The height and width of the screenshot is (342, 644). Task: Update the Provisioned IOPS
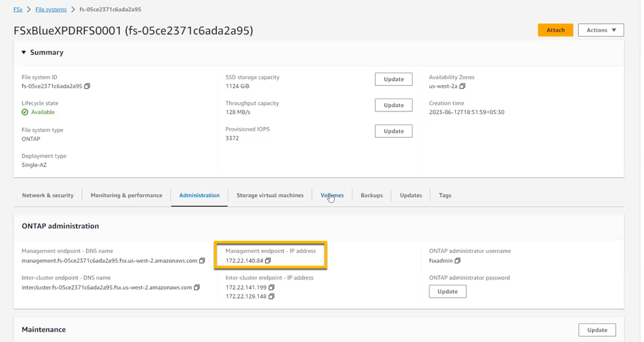[x=393, y=131]
